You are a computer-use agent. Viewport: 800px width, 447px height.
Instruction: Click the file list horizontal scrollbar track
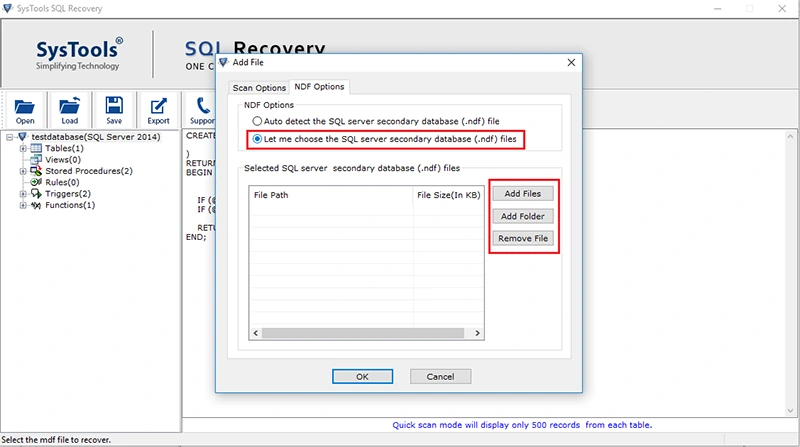363,333
